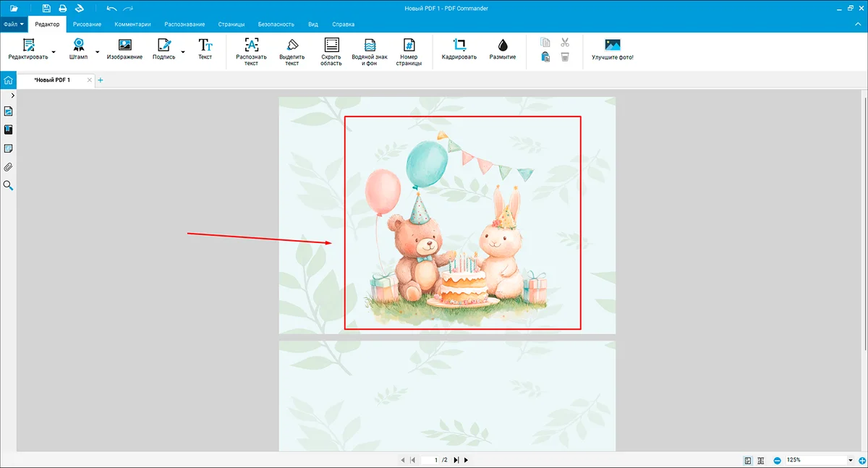Click the Hide area (Скрыть область) tool
This screenshot has width=868, height=468.
tap(331, 45)
